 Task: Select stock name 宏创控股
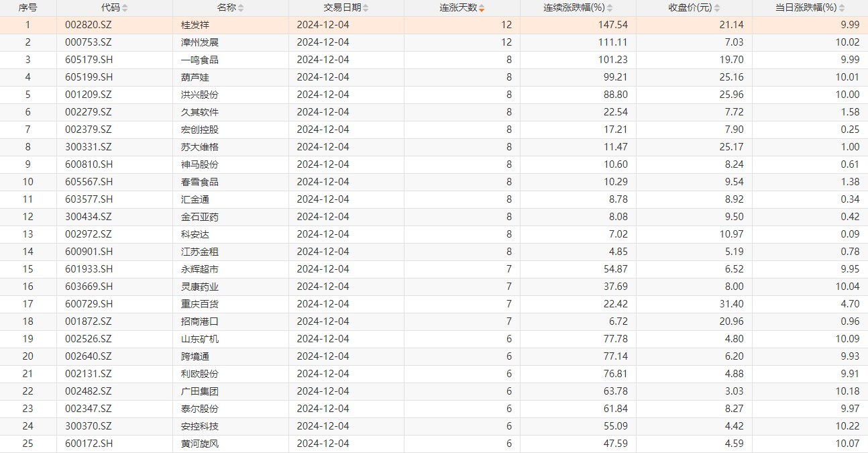point(200,130)
